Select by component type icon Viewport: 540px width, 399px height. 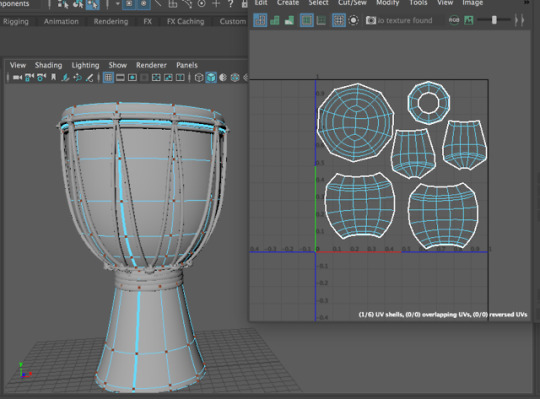tap(92, 4)
